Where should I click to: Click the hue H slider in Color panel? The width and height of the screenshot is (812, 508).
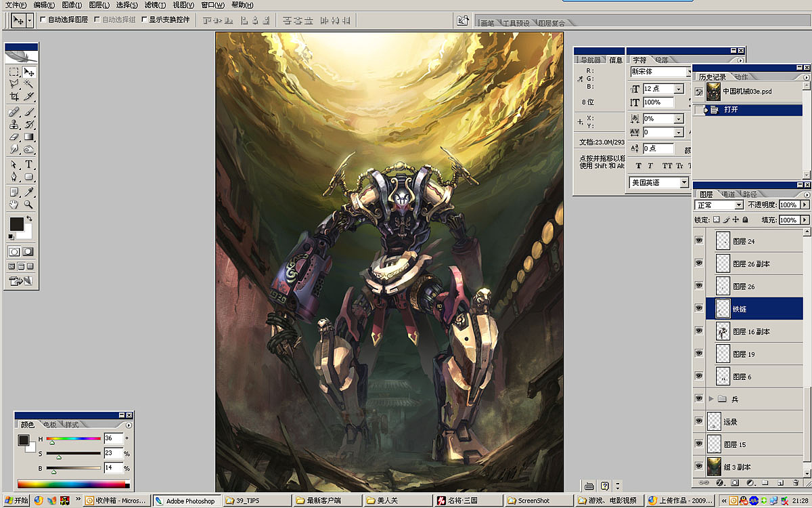73,439
